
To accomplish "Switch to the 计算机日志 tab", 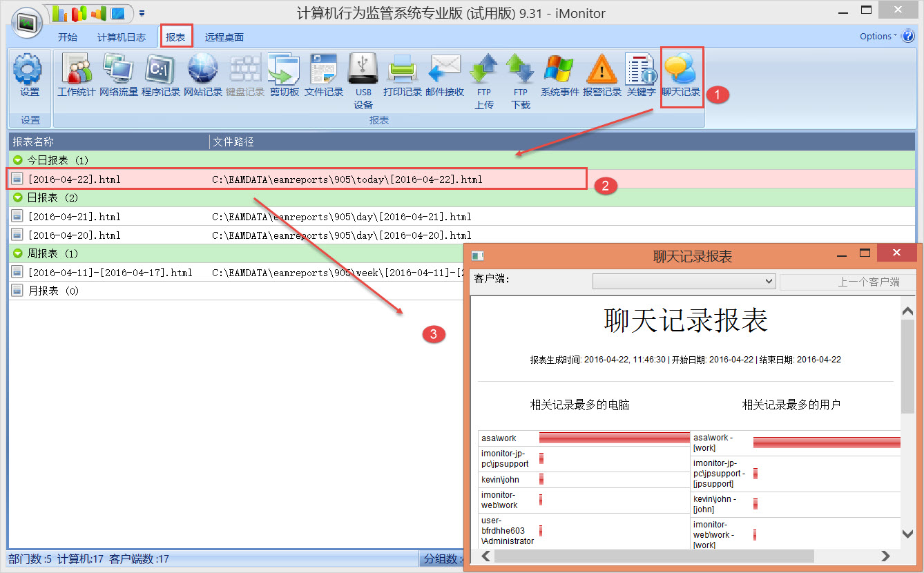I will 122,37.
